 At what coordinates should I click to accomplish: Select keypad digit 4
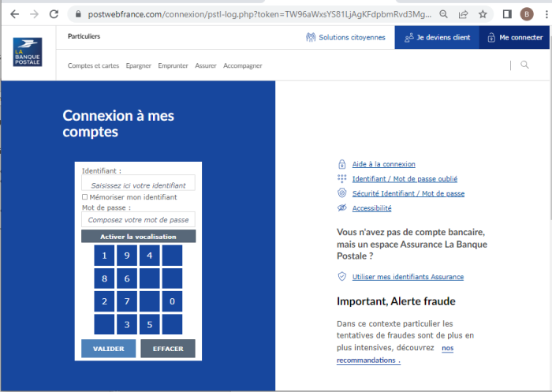150,256
